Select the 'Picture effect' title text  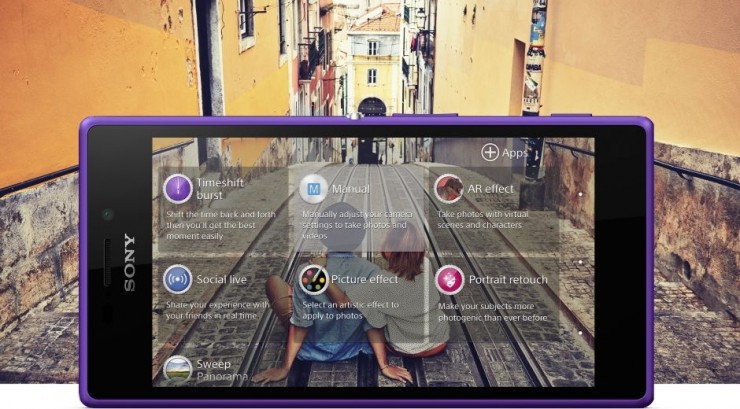[x=365, y=279]
